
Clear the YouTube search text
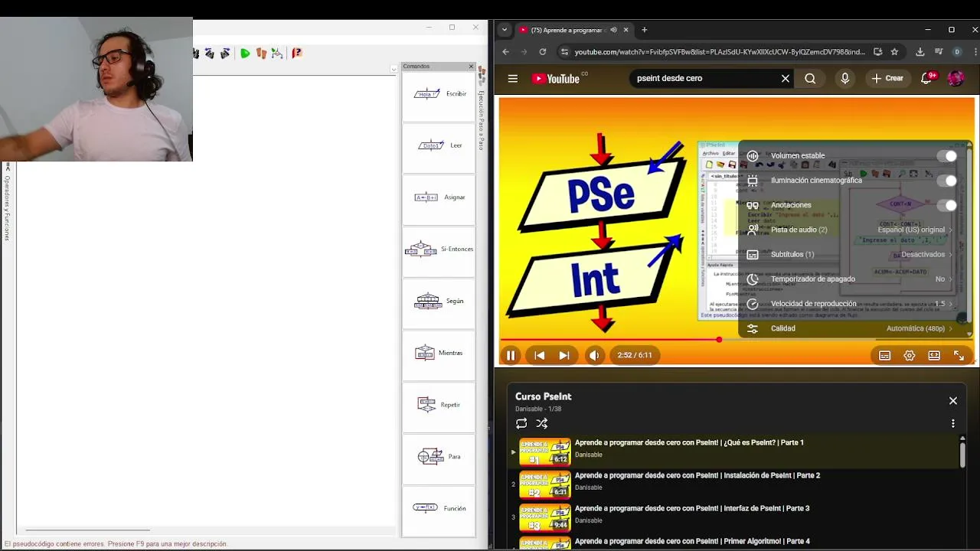785,78
